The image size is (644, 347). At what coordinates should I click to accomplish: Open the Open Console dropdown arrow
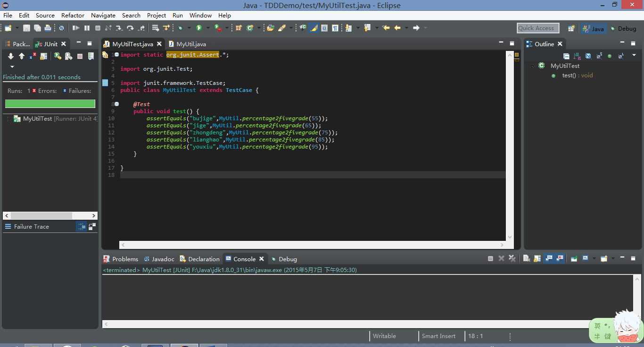tap(613, 258)
